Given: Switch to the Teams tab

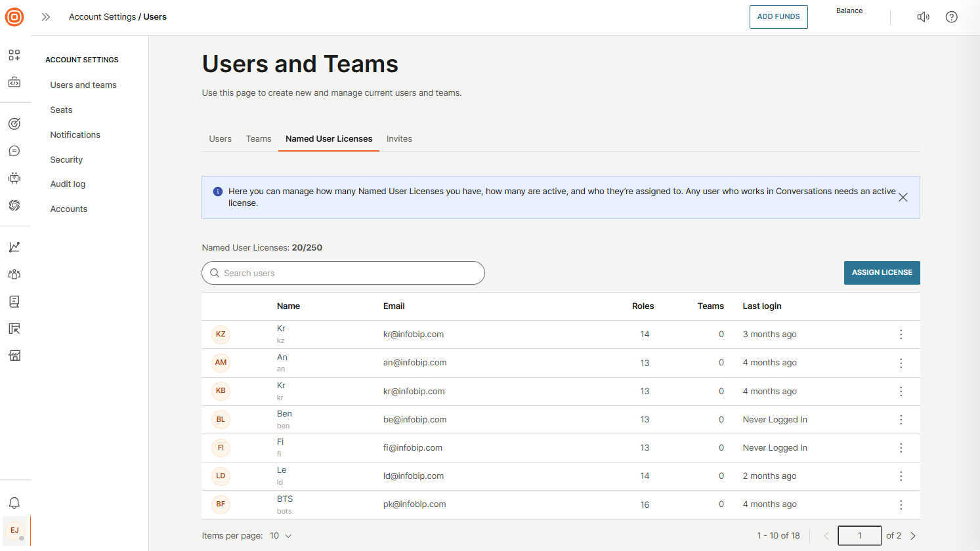Looking at the screenshot, I should [x=259, y=139].
